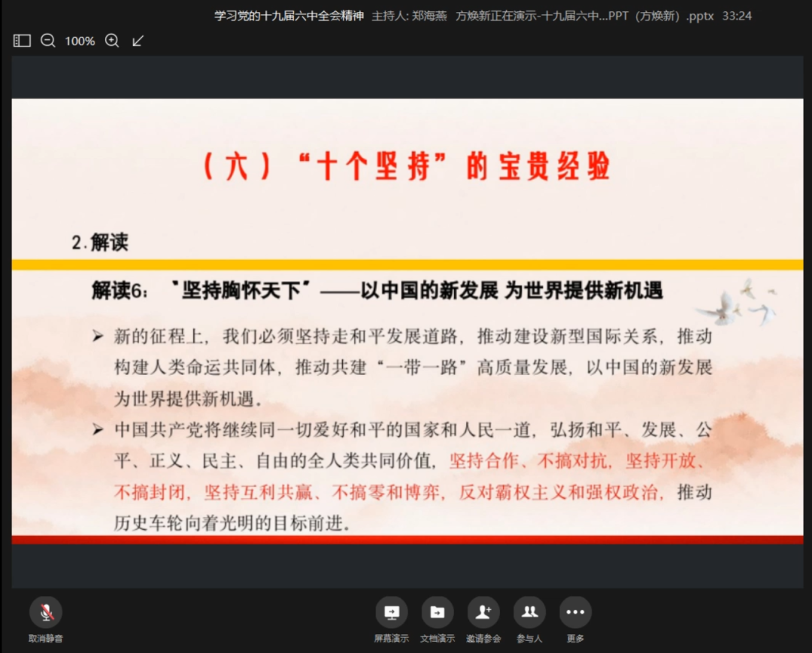Toggle the sidebar panel icon

[22, 41]
